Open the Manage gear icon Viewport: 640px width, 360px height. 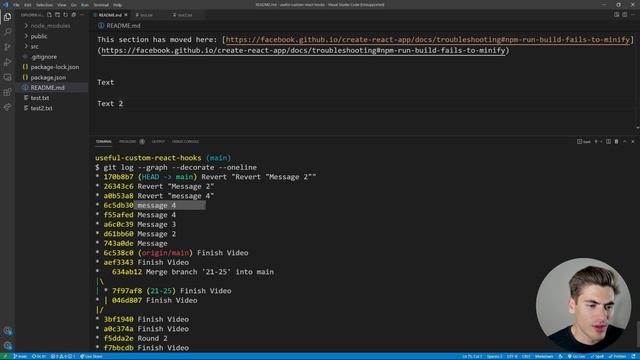7,346
